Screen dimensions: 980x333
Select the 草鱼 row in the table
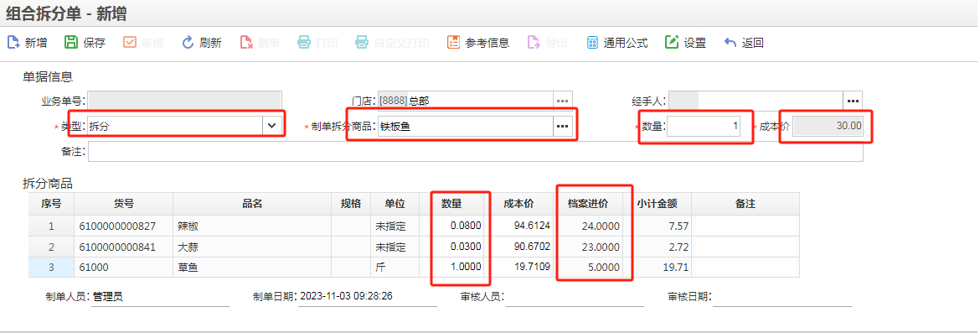[x=414, y=268]
